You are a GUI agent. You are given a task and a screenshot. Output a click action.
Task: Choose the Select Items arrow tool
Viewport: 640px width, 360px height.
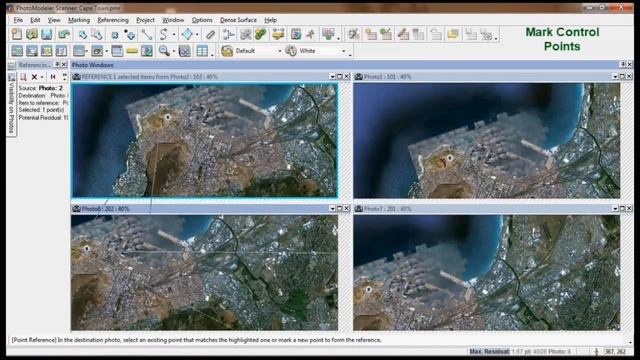click(82, 35)
